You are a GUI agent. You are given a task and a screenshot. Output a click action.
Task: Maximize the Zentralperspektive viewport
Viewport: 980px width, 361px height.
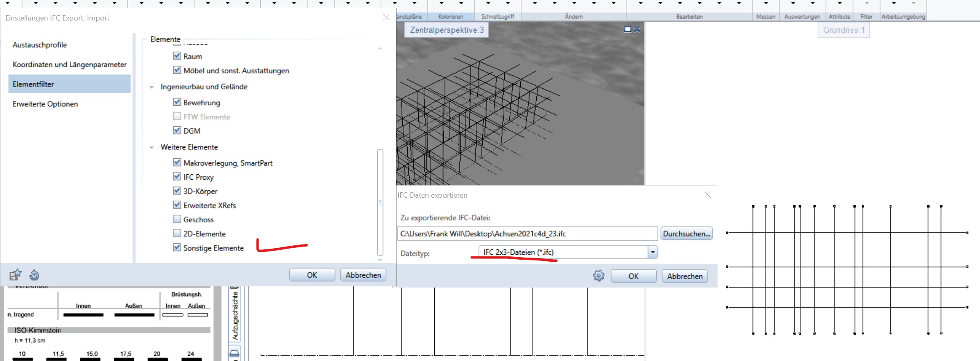coord(627,30)
